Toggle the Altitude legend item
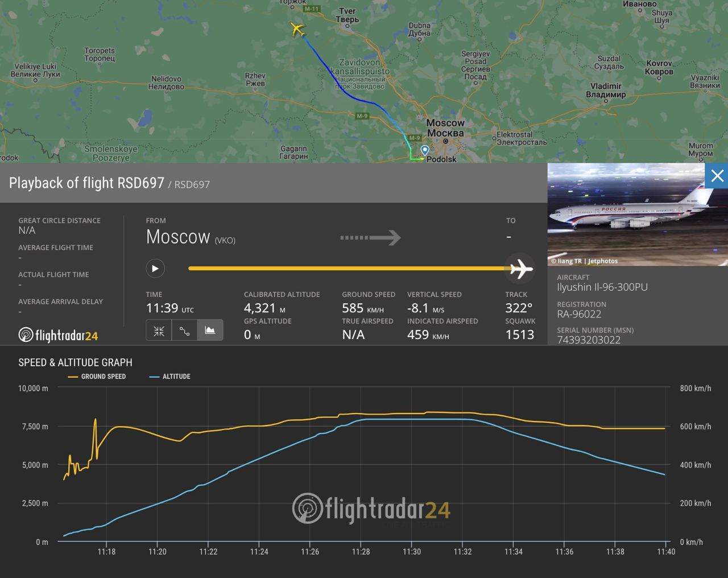Image resolution: width=728 pixels, height=578 pixels. pos(170,377)
